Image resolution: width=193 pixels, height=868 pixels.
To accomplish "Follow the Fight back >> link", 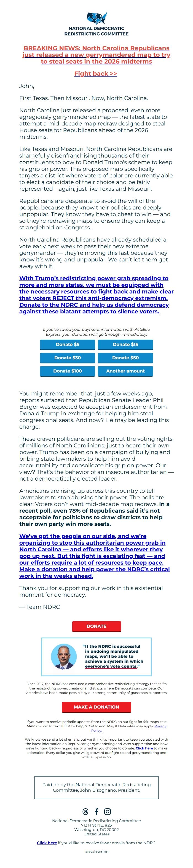I will [96, 74].
